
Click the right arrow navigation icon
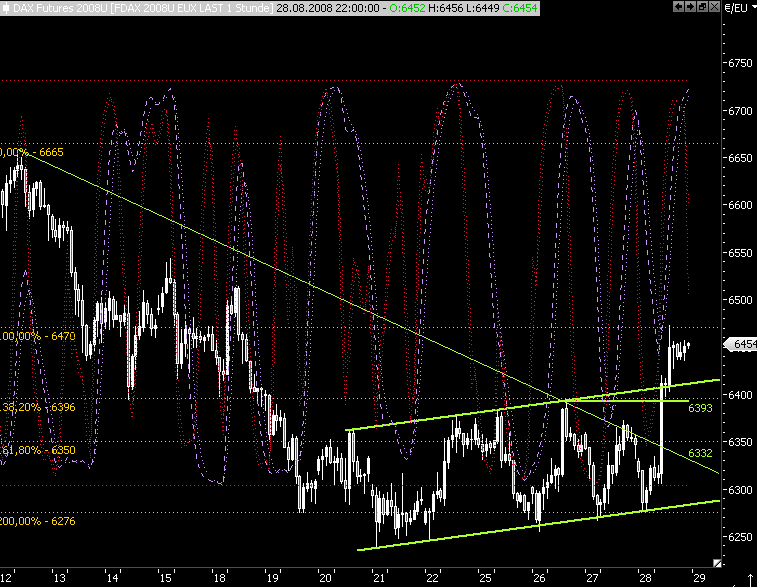click(690, 7)
